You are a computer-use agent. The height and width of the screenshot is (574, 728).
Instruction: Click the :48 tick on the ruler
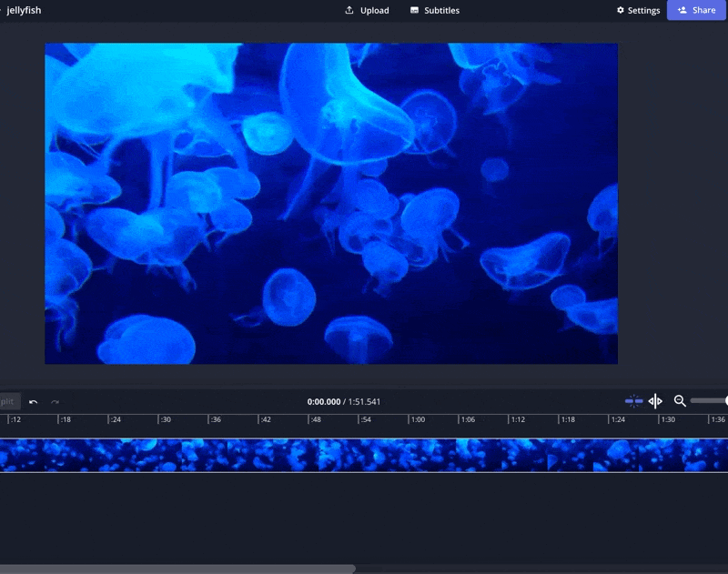pos(315,420)
